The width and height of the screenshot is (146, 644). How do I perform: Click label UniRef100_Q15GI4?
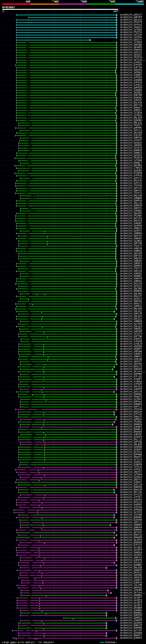[131, 286]
